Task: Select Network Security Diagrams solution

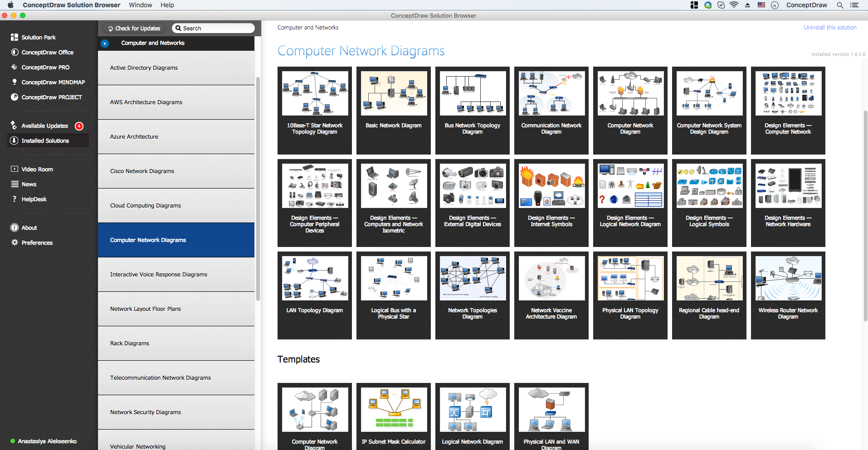Action: [176, 412]
